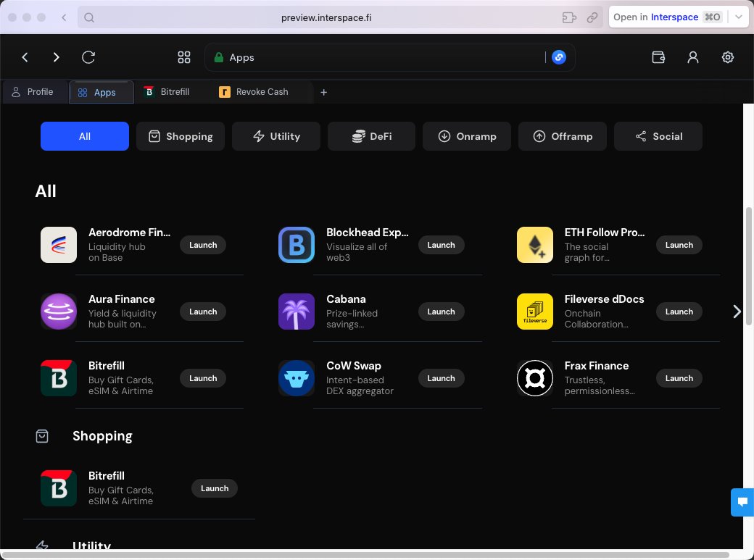Add a new tab with the plus button

click(323, 92)
